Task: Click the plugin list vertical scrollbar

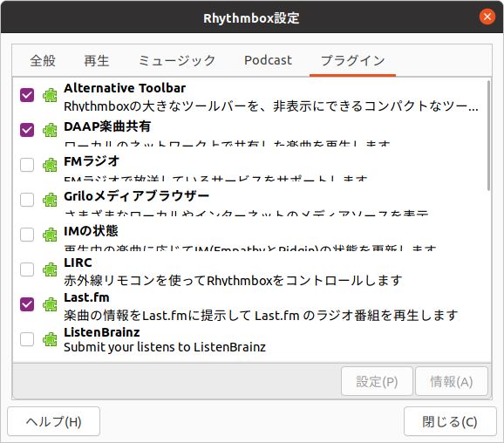Action: 488,135
